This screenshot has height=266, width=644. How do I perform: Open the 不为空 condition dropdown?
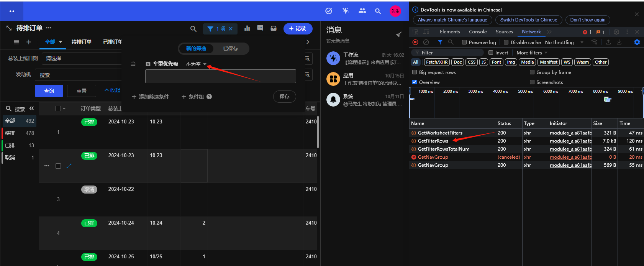[x=196, y=64]
